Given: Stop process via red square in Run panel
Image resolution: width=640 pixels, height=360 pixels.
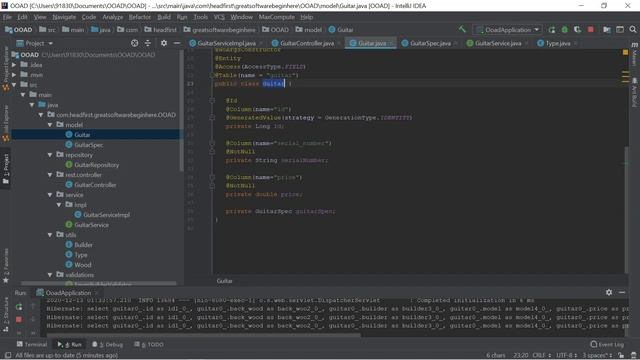Looking at the screenshot, I should [x=19, y=319].
